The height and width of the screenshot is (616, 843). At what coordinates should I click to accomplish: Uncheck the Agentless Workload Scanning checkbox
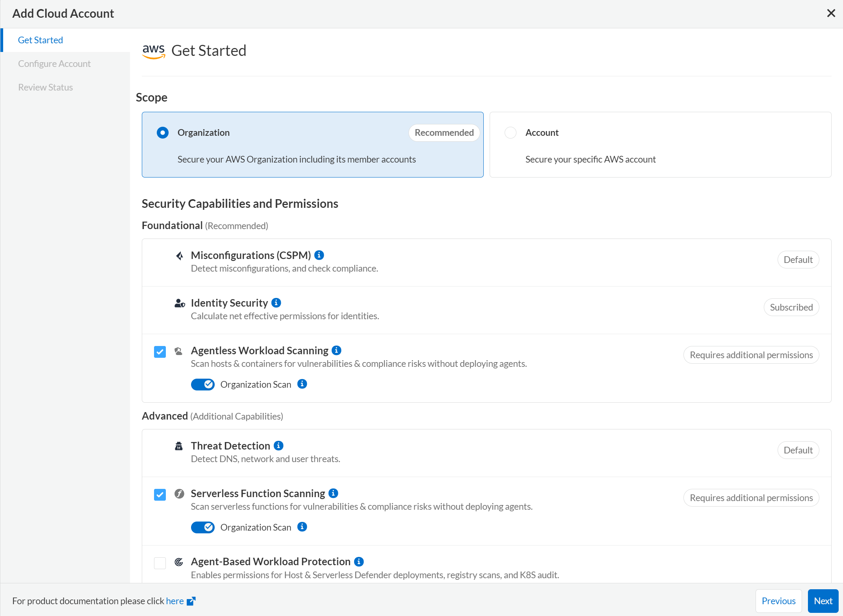tap(160, 351)
